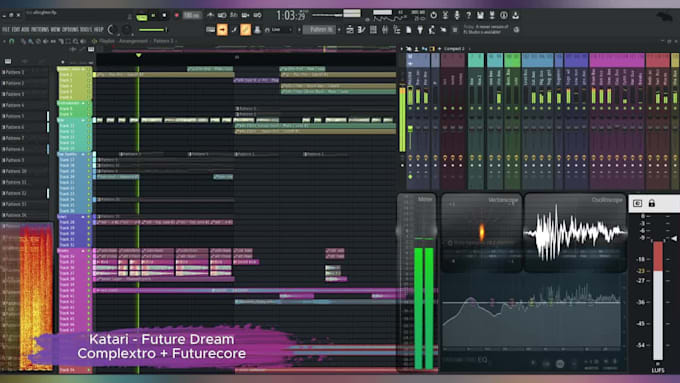Click the download content icon

(516, 15)
